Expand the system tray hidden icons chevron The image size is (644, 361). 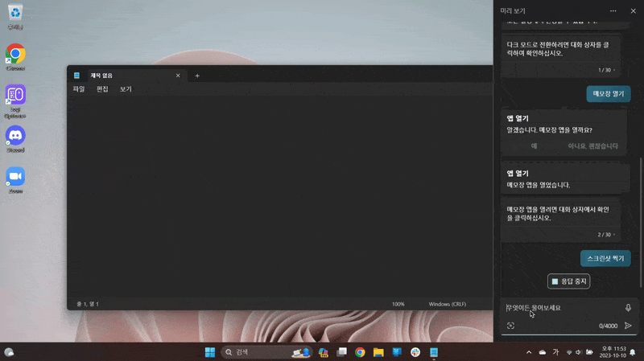pos(529,352)
